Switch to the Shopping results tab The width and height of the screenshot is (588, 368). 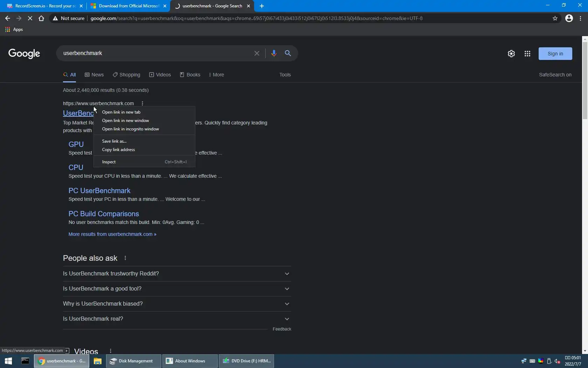pos(126,75)
